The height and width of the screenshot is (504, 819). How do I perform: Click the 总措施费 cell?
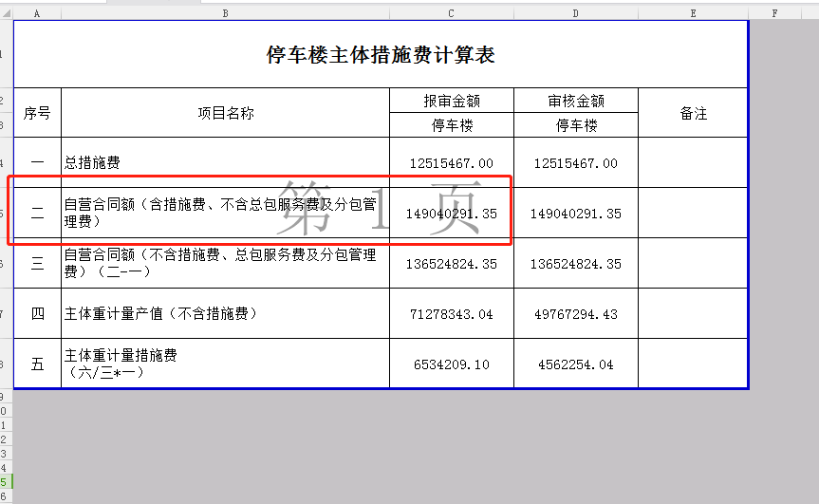pos(225,162)
